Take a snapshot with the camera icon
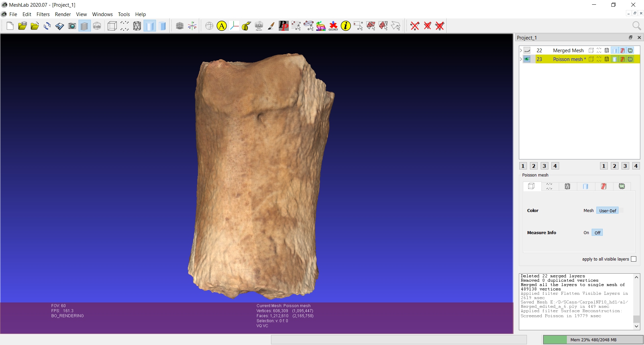This screenshot has width=644, height=345. [x=72, y=26]
